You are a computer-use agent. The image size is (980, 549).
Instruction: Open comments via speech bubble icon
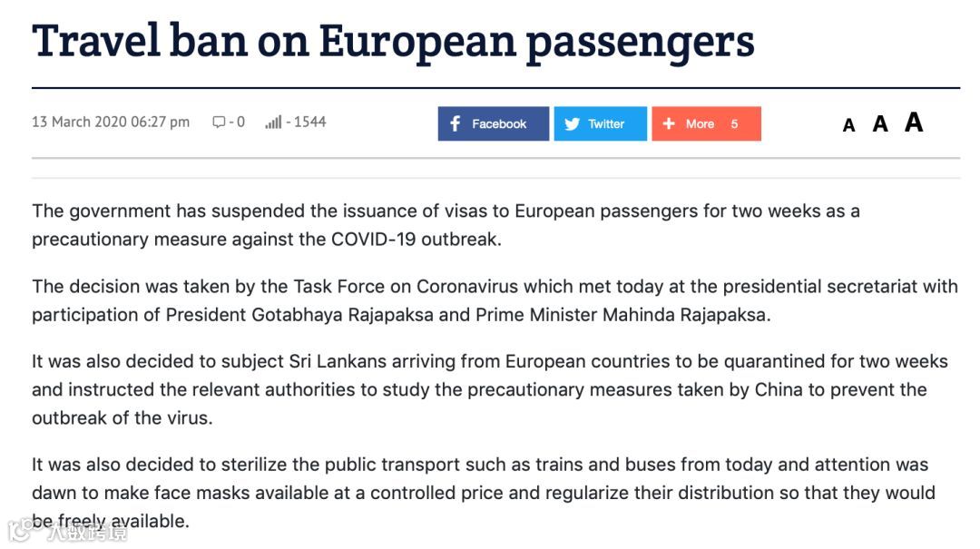219,122
